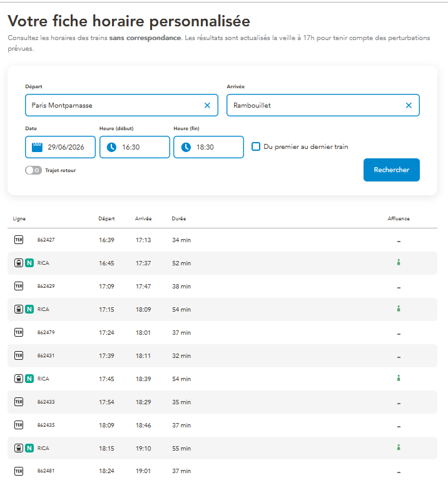Click arrival time 18:46
Image resolution: width=448 pixels, height=490 pixels.
pyautogui.click(x=143, y=425)
